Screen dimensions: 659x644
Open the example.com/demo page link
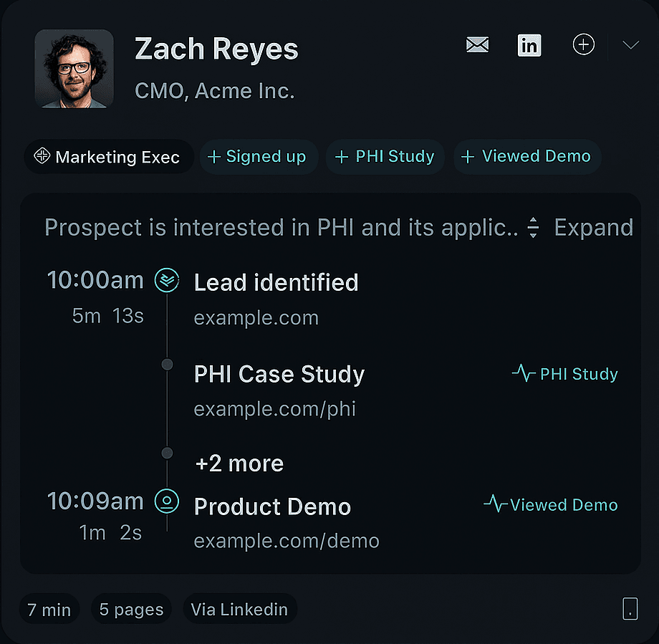[x=286, y=541]
